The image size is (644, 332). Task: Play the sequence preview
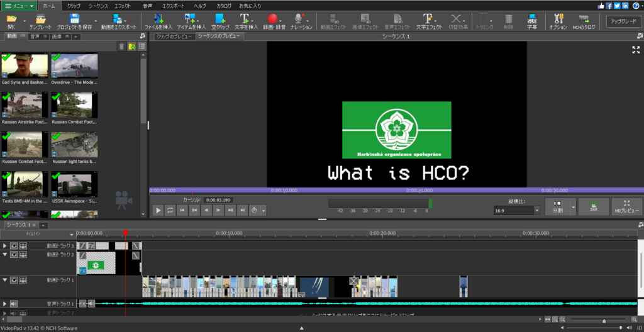(x=158, y=210)
